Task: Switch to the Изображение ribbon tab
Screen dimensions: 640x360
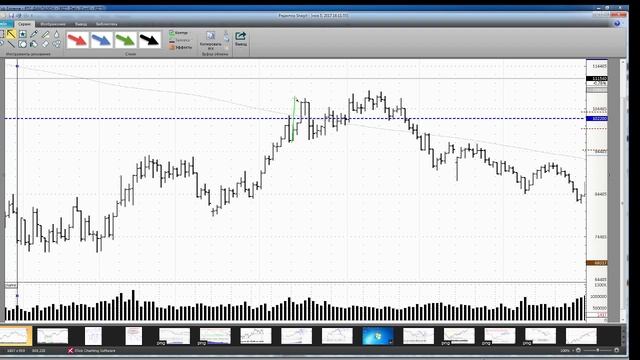Action: click(53, 24)
